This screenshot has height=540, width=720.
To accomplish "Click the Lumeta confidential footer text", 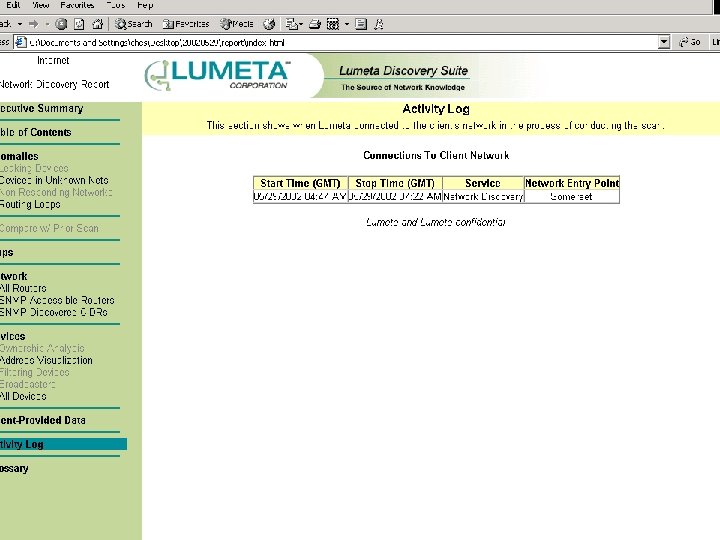I will [x=436, y=222].
